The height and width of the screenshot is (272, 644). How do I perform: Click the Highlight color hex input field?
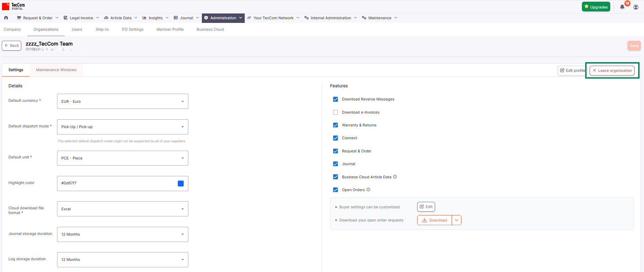point(123,183)
